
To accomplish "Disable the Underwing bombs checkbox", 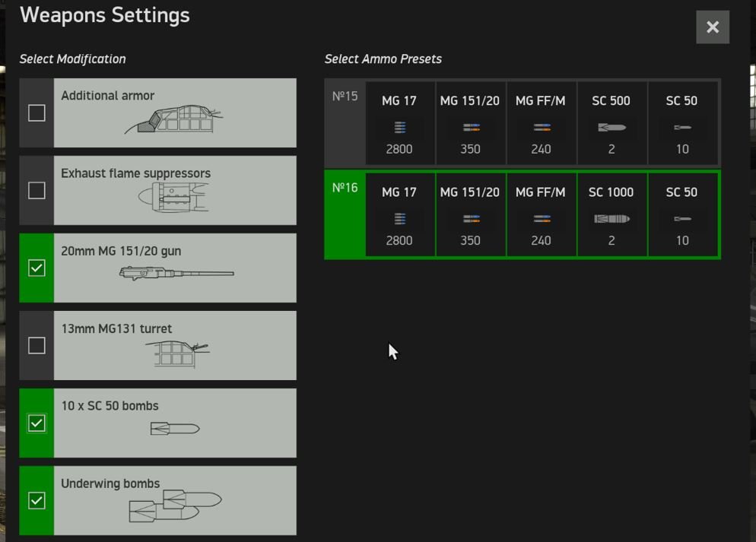I will coord(37,500).
